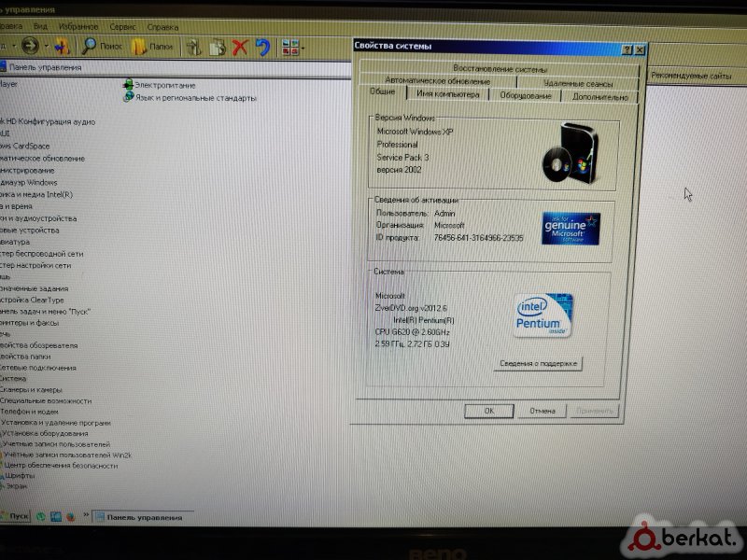747x560 pixels.
Task: Select the HD Конфигурация аудио entry
Action: pyautogui.click(x=48, y=121)
